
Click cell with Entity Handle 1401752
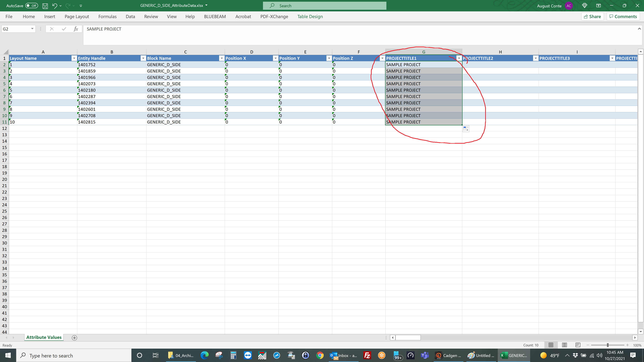click(x=112, y=65)
